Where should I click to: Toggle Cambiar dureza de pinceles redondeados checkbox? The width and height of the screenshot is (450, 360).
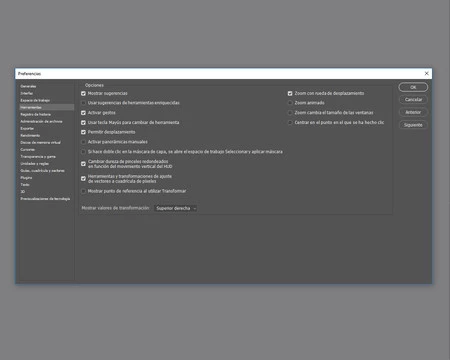[x=83, y=164]
